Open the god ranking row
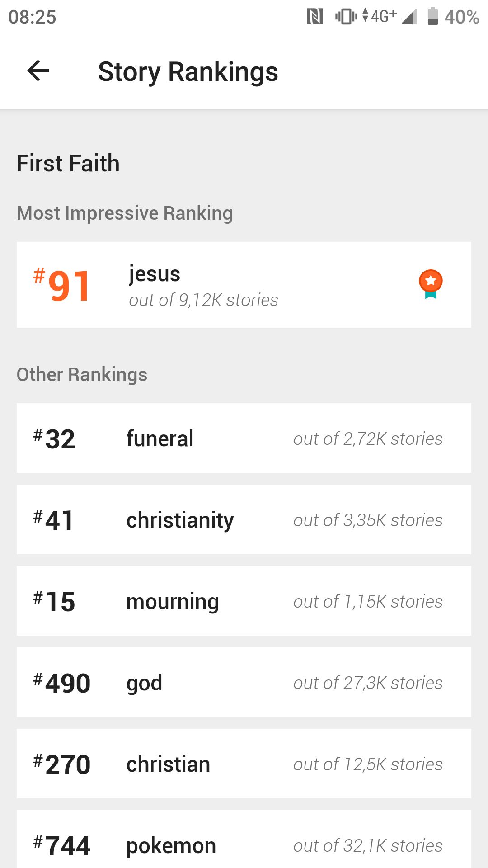488x868 pixels. pyautogui.click(x=244, y=682)
